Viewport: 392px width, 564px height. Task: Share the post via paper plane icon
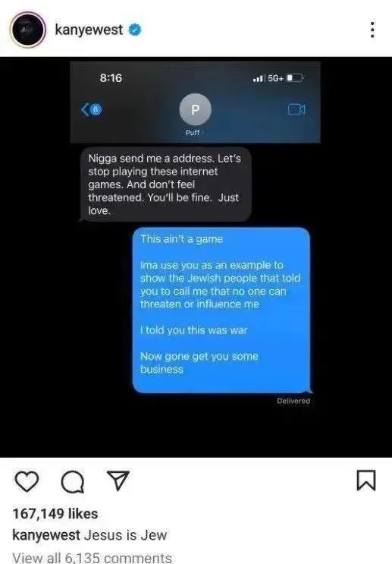coord(118,481)
